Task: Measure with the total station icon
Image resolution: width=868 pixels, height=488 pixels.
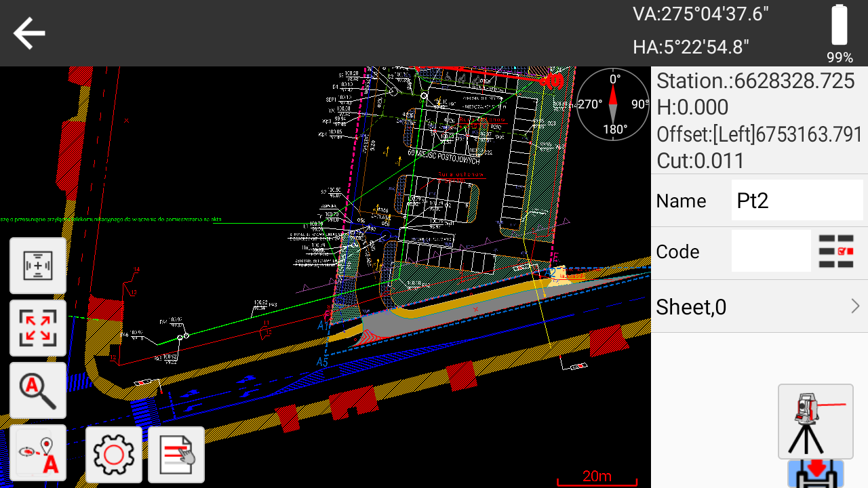Action: point(815,422)
